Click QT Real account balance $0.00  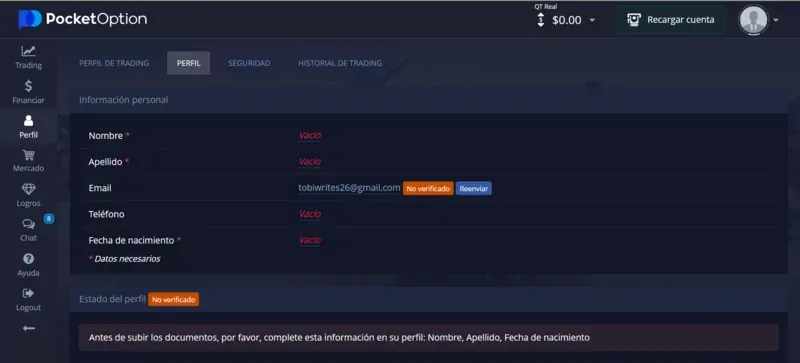pyautogui.click(x=566, y=20)
